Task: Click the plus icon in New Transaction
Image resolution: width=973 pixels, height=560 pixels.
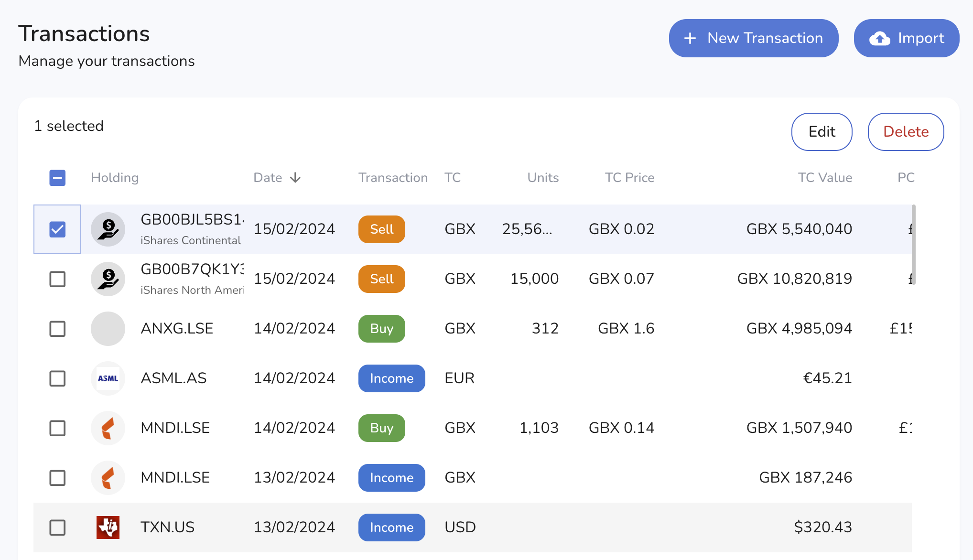Action: 690,38
